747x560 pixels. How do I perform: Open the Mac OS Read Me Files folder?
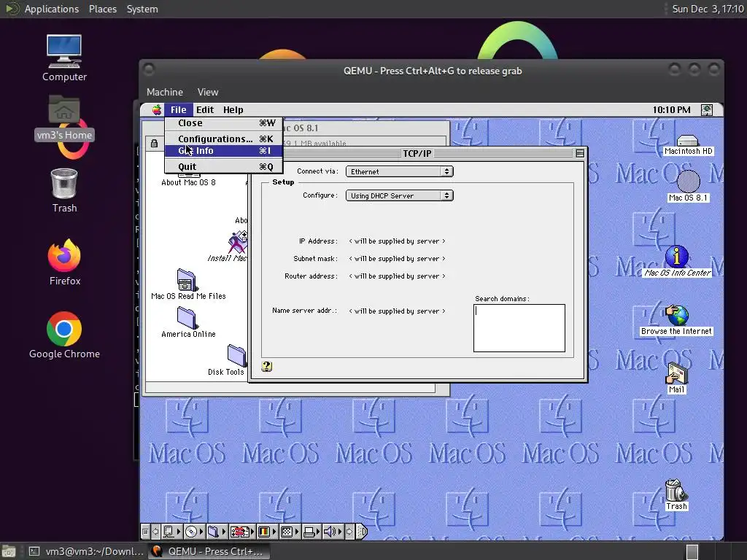pos(188,284)
